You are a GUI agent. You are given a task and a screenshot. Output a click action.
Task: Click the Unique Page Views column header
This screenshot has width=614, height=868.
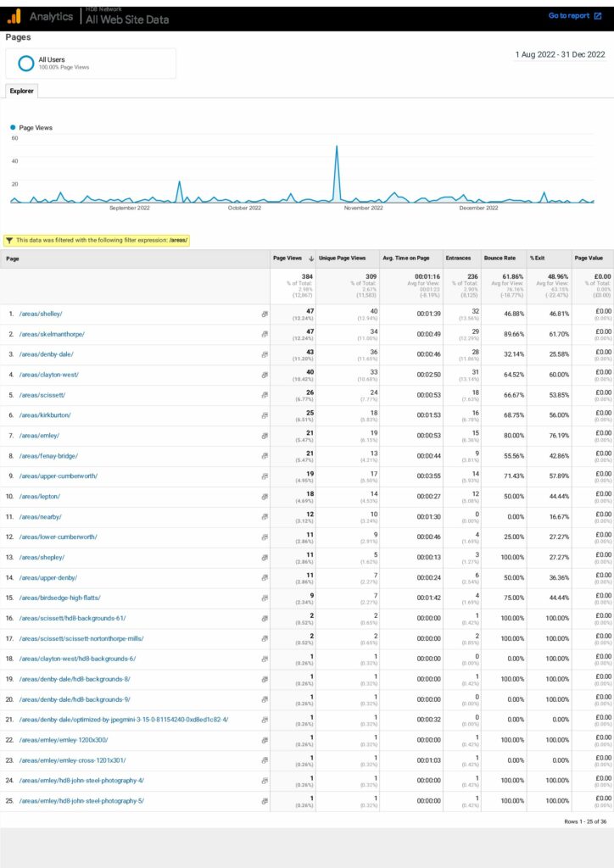coord(342,258)
